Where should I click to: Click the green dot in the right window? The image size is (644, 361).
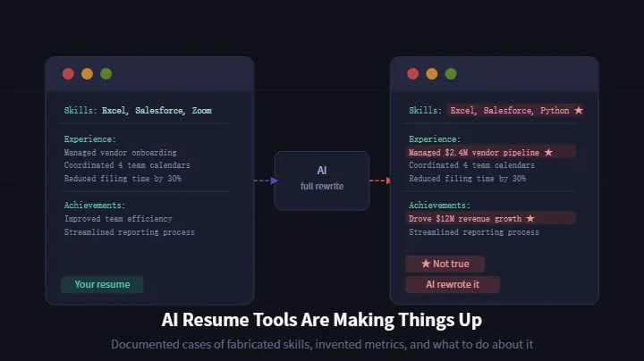pos(451,74)
